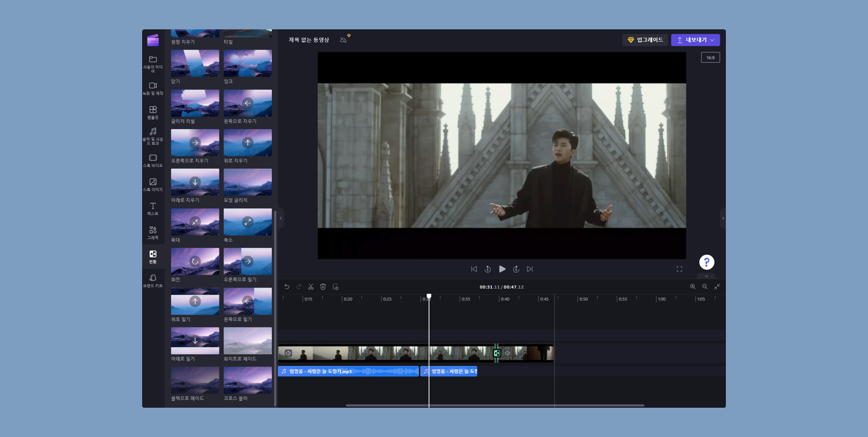Enter fullscreen preview
Screen dimensions: 868x437
pyautogui.click(x=679, y=269)
